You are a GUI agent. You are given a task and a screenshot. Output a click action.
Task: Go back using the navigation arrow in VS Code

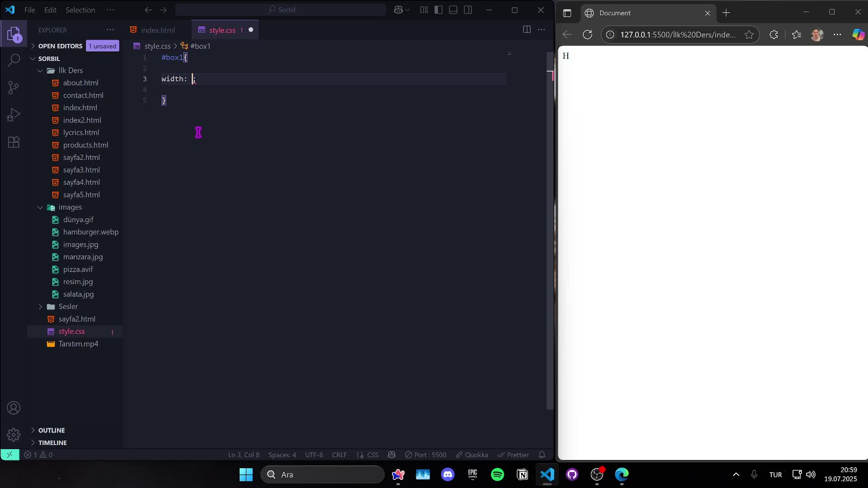click(x=148, y=9)
